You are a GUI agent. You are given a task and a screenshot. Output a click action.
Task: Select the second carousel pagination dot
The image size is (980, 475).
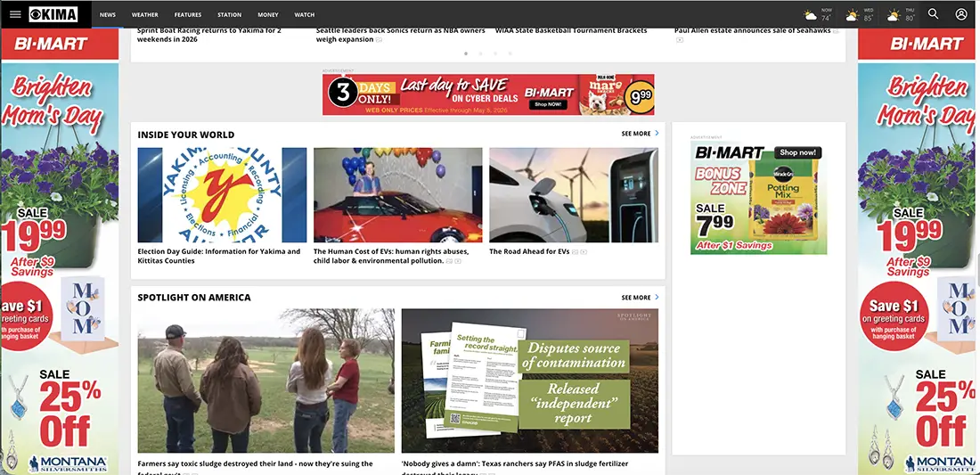coord(480,53)
